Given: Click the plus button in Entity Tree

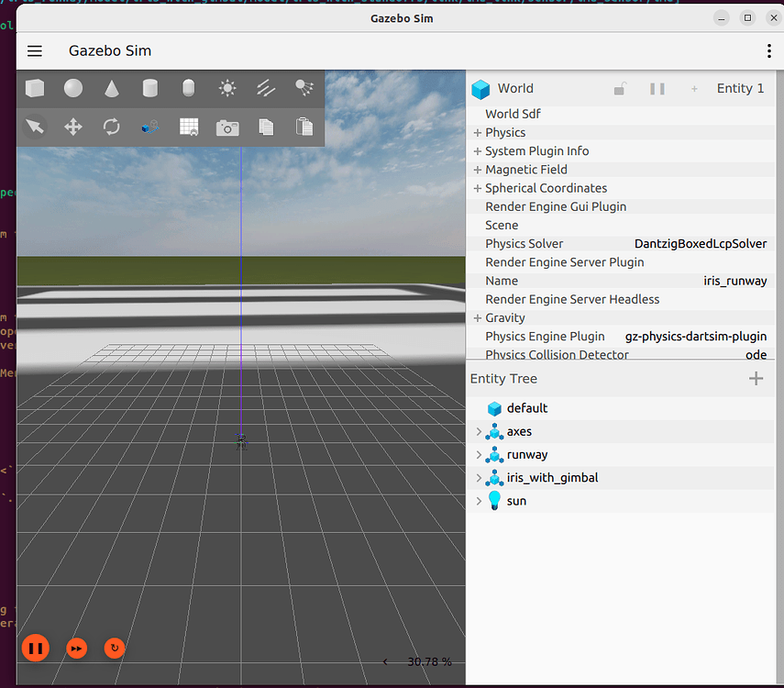Looking at the screenshot, I should pyautogui.click(x=756, y=378).
